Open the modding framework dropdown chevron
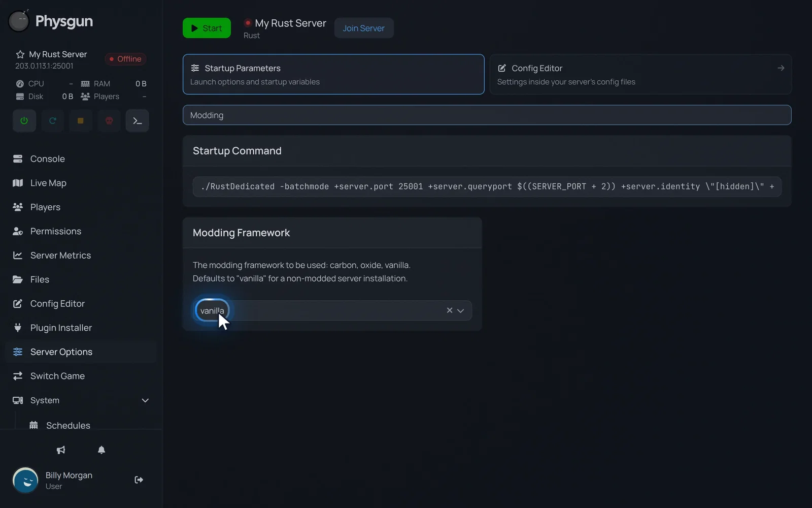Viewport: 812px width, 508px height. coord(461,311)
